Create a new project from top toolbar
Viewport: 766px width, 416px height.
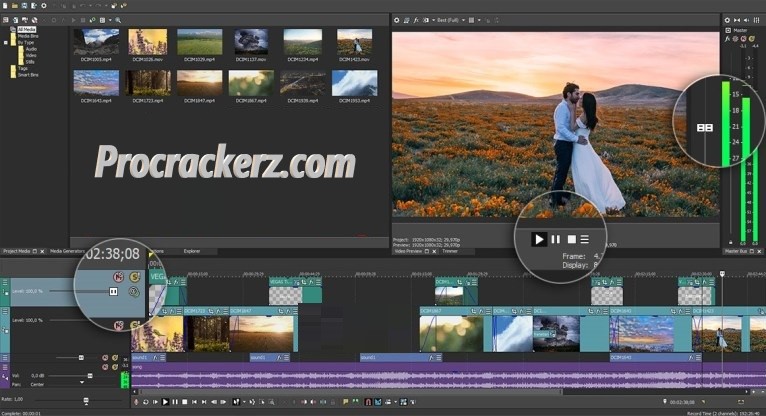[x=5, y=5]
